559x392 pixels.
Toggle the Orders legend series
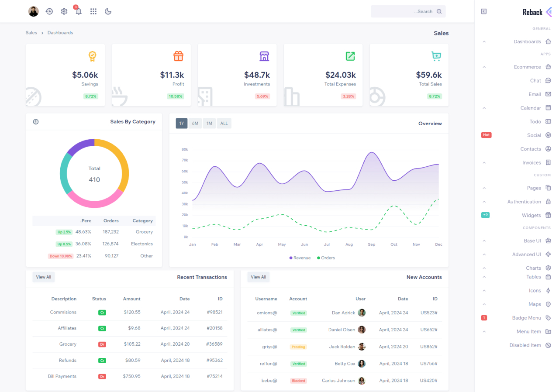tap(326, 258)
